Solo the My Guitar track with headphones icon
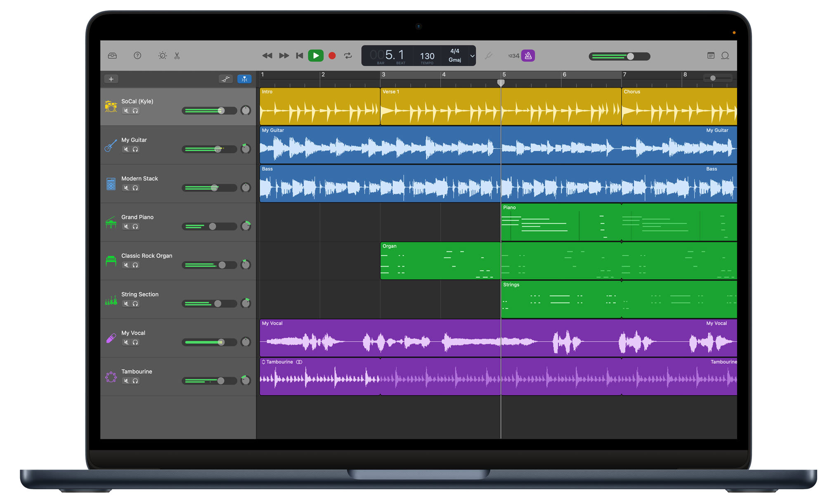The image size is (837, 504). click(136, 149)
